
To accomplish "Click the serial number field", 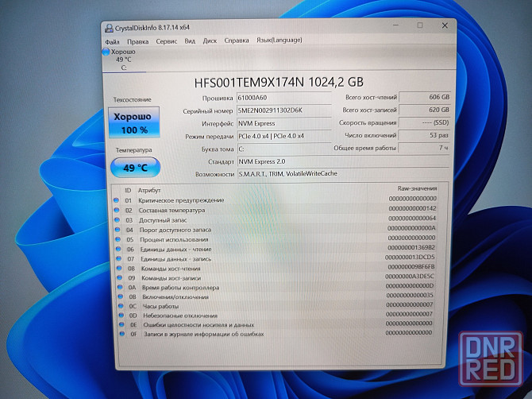I will tap(284, 110).
